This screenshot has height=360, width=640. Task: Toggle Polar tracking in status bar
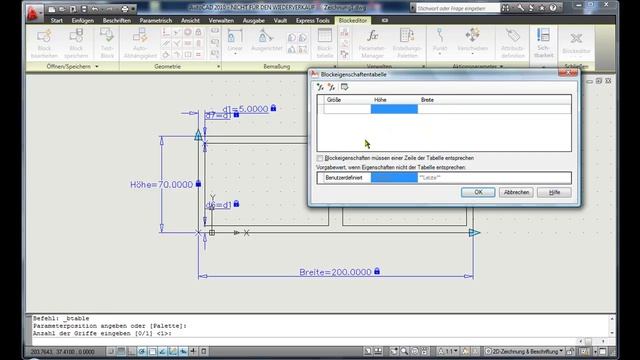pyautogui.click(x=142, y=351)
